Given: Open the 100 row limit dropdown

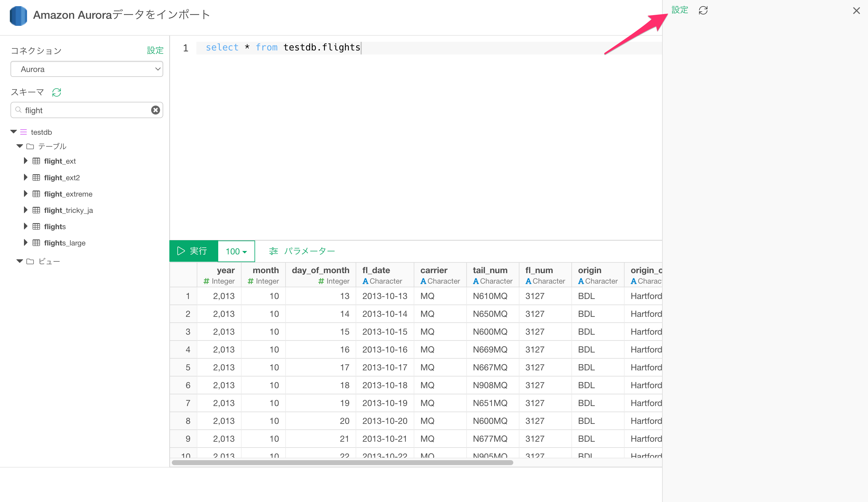Looking at the screenshot, I should (236, 251).
